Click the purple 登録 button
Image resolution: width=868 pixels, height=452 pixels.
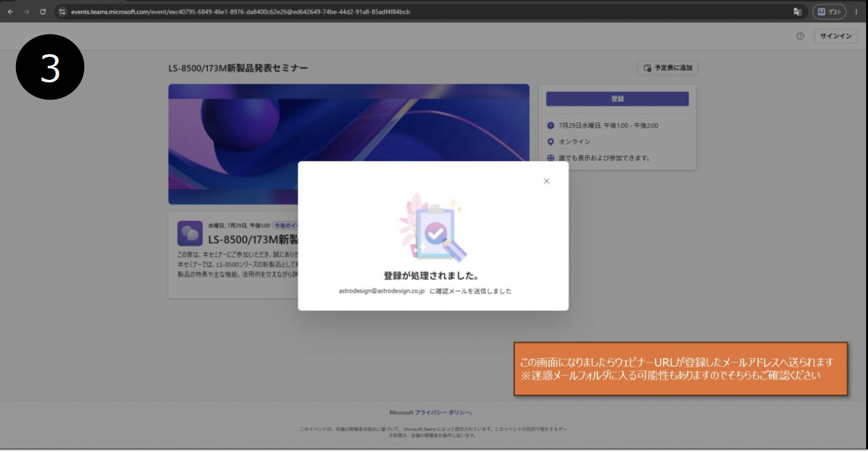[617, 99]
